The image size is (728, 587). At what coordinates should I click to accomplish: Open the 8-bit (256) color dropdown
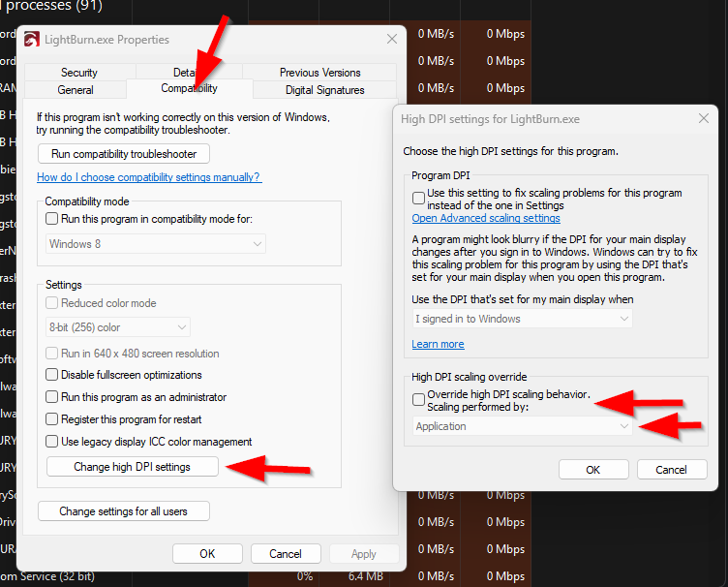(118, 327)
